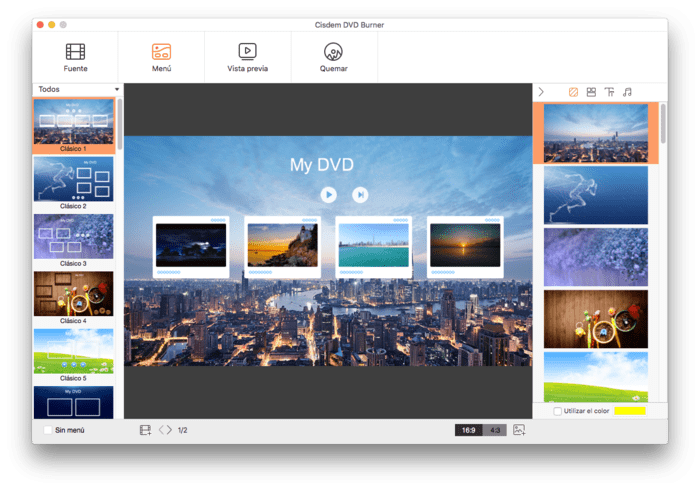
Task: Check the Utilizar el color option
Action: point(558,411)
